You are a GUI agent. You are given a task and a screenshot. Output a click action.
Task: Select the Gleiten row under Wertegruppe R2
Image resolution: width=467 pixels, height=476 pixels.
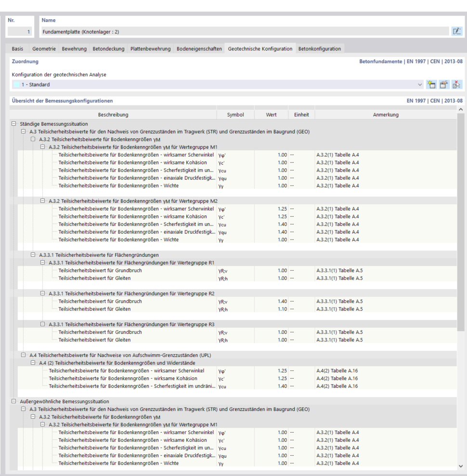[237, 309]
